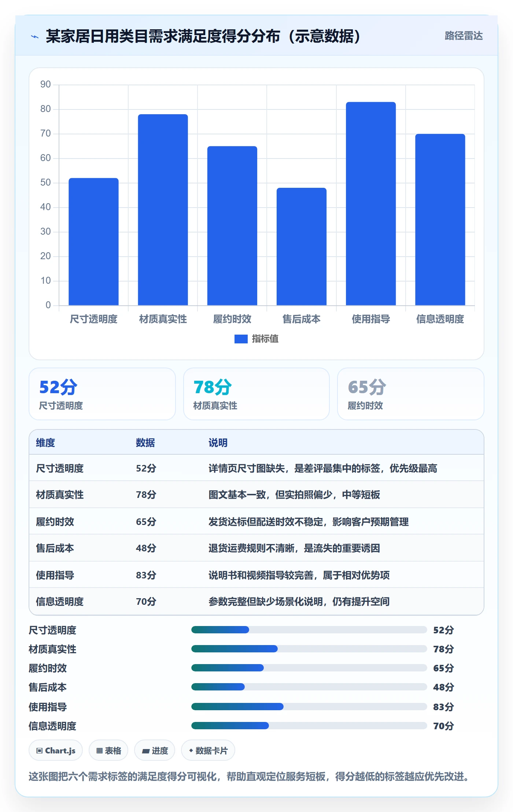Screen dimensions: 513x812
Task: Click the Chart.js chip
Action: 56,750
